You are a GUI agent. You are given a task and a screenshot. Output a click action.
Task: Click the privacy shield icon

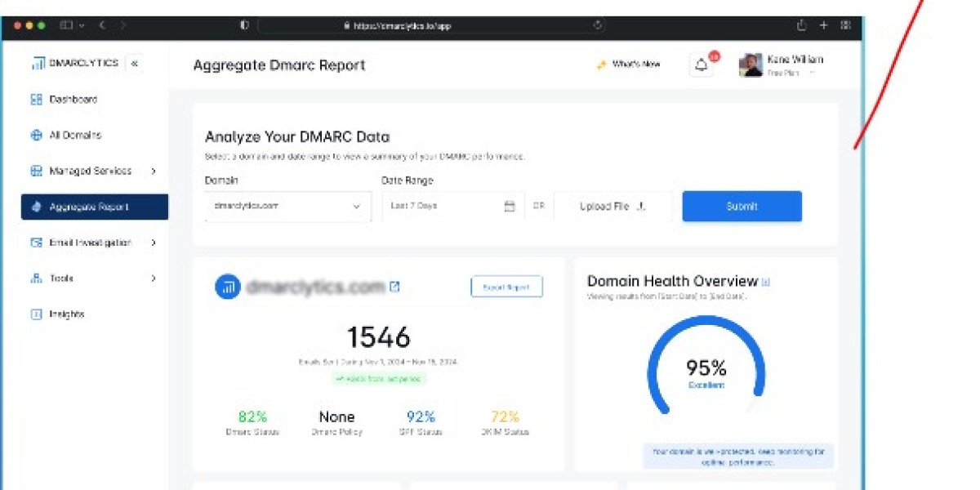(244, 26)
